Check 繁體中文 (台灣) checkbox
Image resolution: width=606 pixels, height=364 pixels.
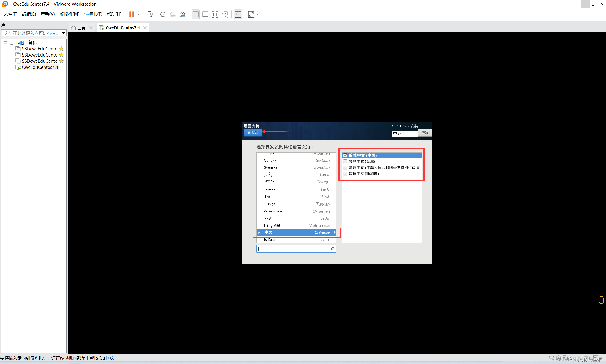pyautogui.click(x=345, y=161)
